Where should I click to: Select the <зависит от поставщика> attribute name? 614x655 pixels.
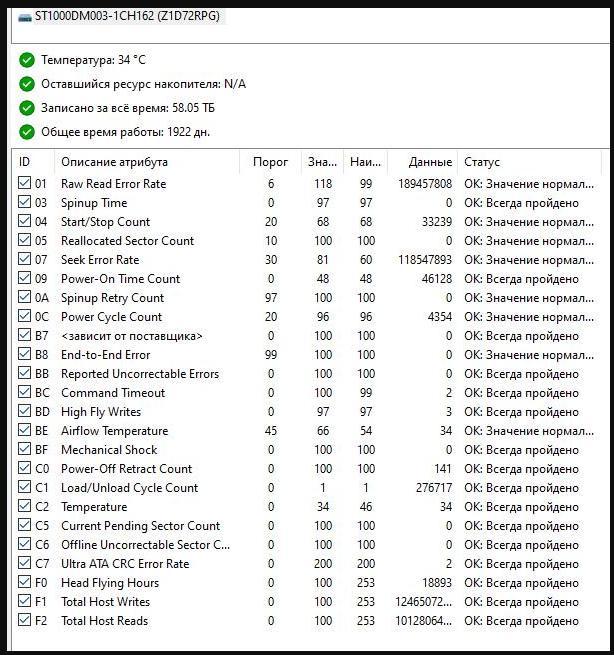(132, 336)
